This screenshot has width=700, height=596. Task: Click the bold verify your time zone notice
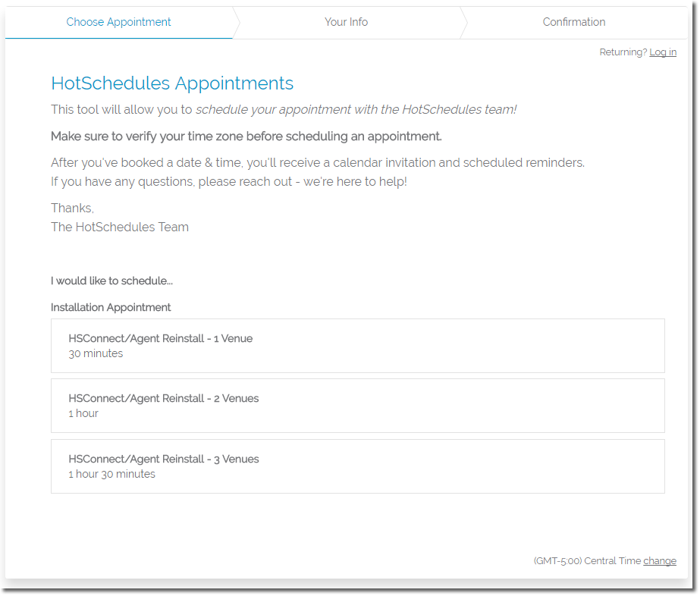tap(246, 136)
